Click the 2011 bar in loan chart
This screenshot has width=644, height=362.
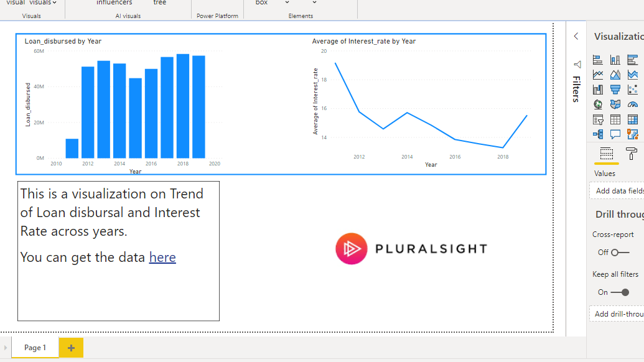click(72, 149)
